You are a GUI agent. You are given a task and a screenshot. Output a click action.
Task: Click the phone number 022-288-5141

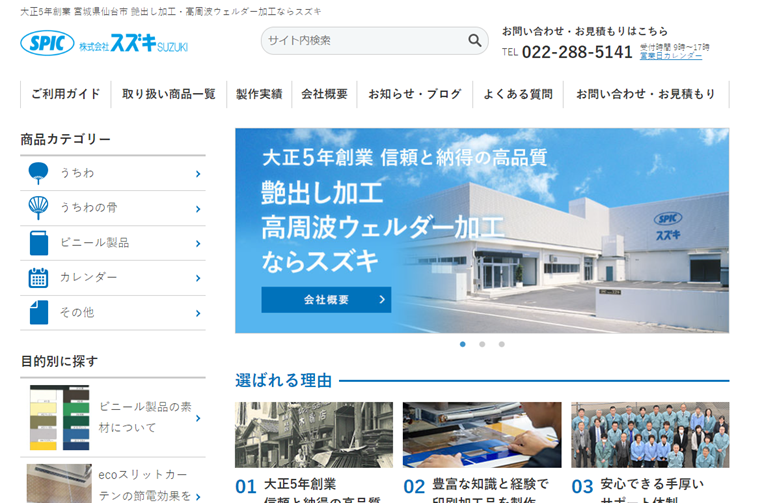pos(577,52)
